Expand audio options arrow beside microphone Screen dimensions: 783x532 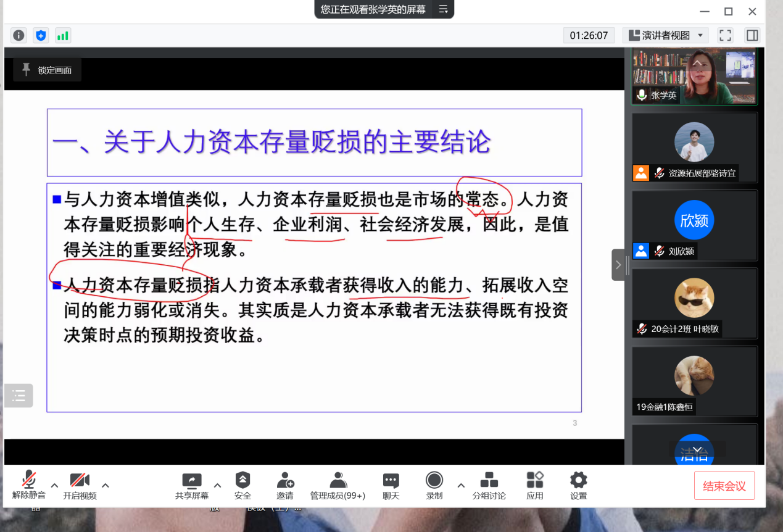click(54, 484)
